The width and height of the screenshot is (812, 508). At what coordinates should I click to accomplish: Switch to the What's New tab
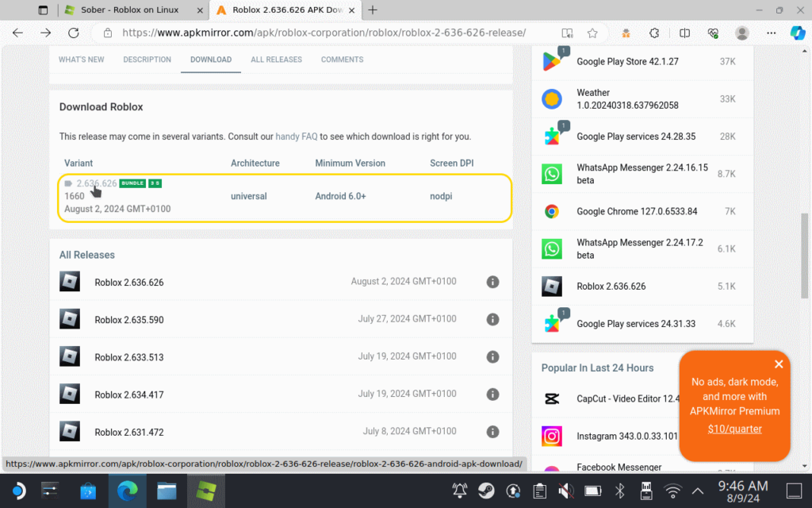(x=82, y=60)
